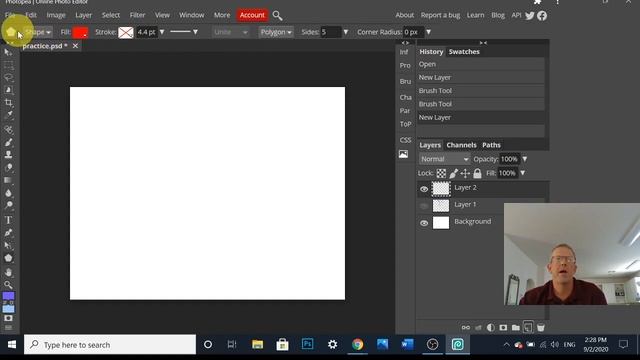The height and width of the screenshot is (360, 640).
Task: Select the Rectangle Select tool
Action: [8, 65]
